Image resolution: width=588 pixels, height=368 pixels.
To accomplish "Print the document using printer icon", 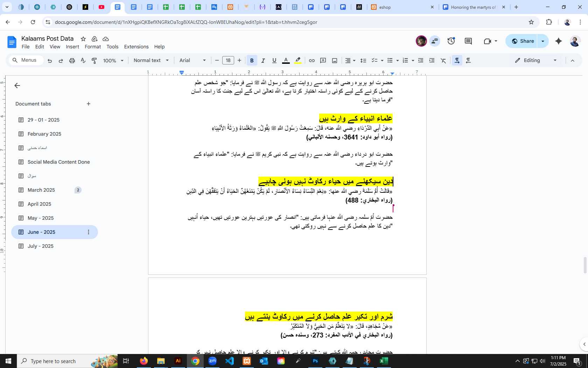I will (x=72, y=61).
